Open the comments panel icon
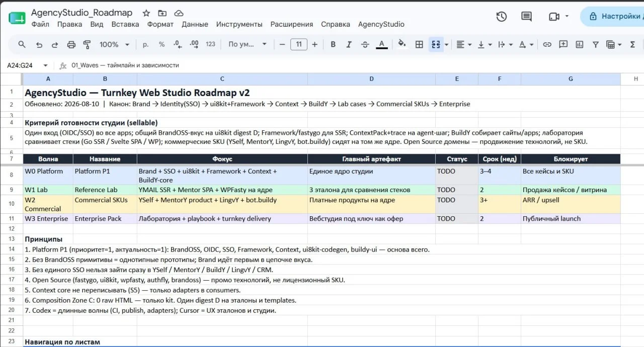The image size is (644, 347). (526, 17)
